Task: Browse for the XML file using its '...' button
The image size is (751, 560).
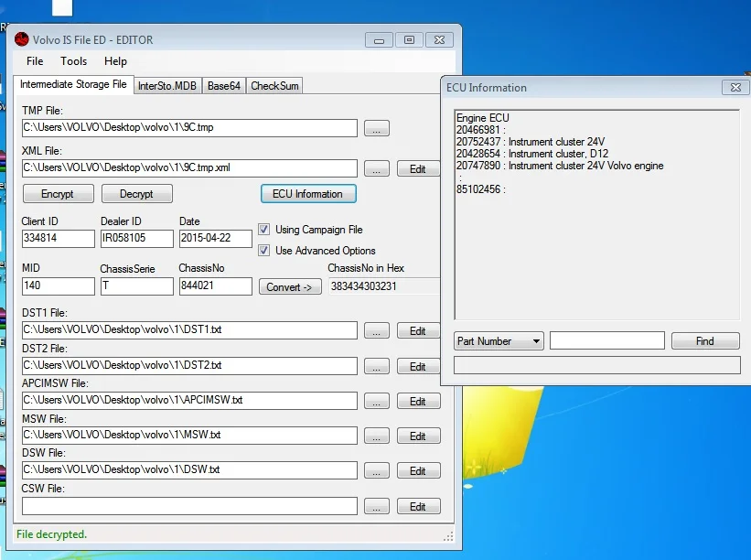Action: point(377,168)
